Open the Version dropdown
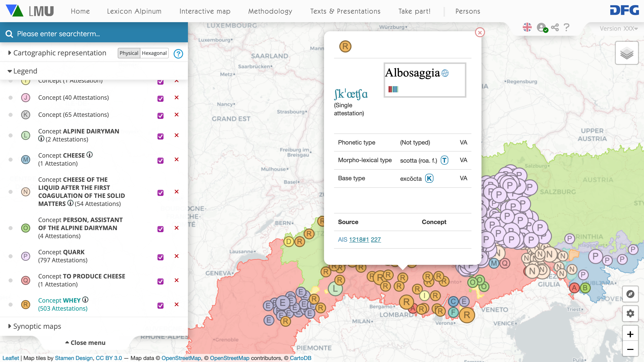Viewport: 644px width, 362px height. [619, 29]
